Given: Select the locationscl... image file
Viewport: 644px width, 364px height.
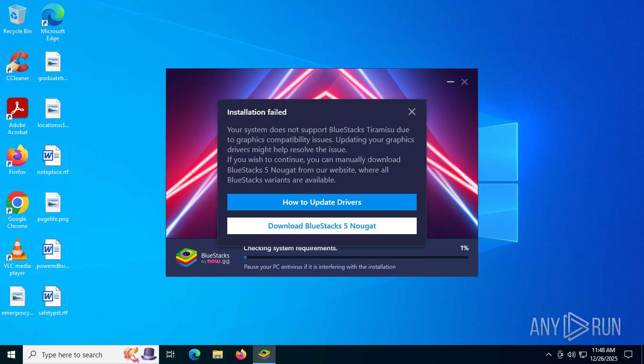Looking at the screenshot, I should click(53, 113).
